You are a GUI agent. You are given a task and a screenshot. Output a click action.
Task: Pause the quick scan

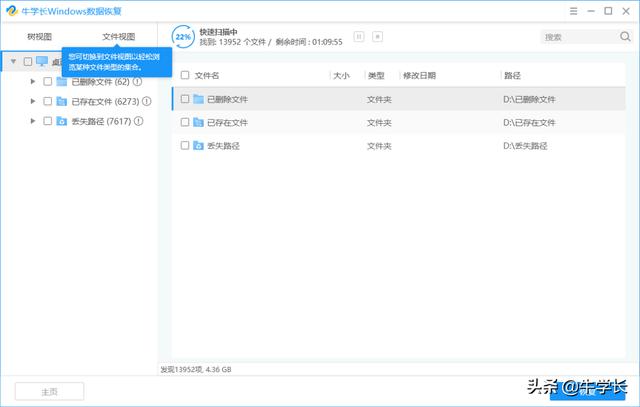pos(359,37)
